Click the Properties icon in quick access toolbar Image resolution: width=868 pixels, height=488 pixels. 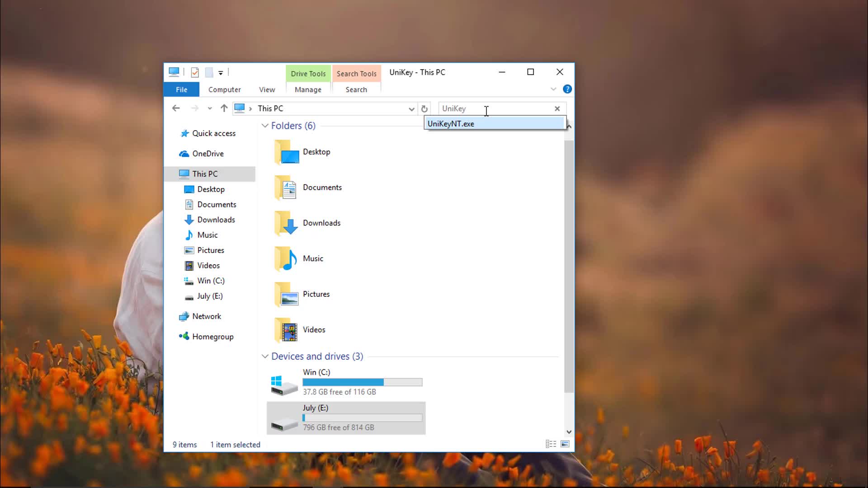pyautogui.click(x=195, y=72)
